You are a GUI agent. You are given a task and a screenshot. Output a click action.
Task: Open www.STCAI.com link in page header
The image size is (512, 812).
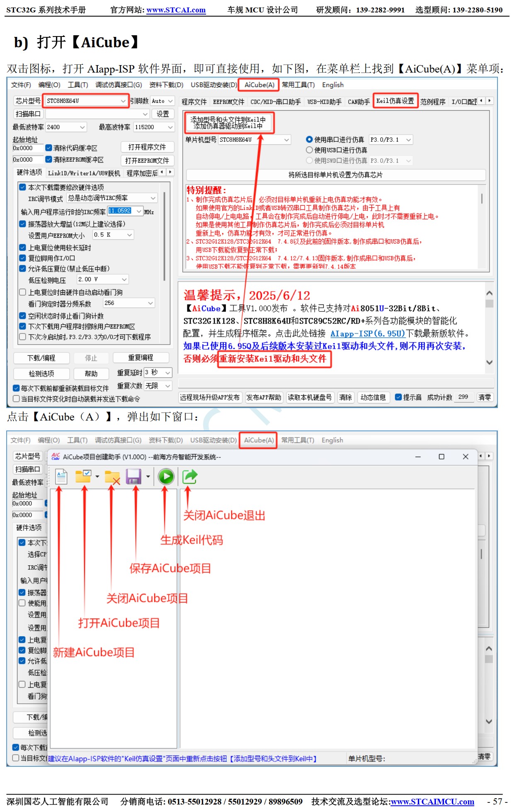[x=176, y=10]
